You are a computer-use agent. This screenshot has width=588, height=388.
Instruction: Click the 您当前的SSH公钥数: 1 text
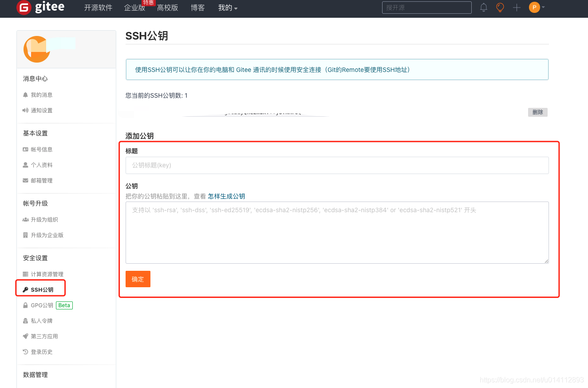click(x=157, y=95)
